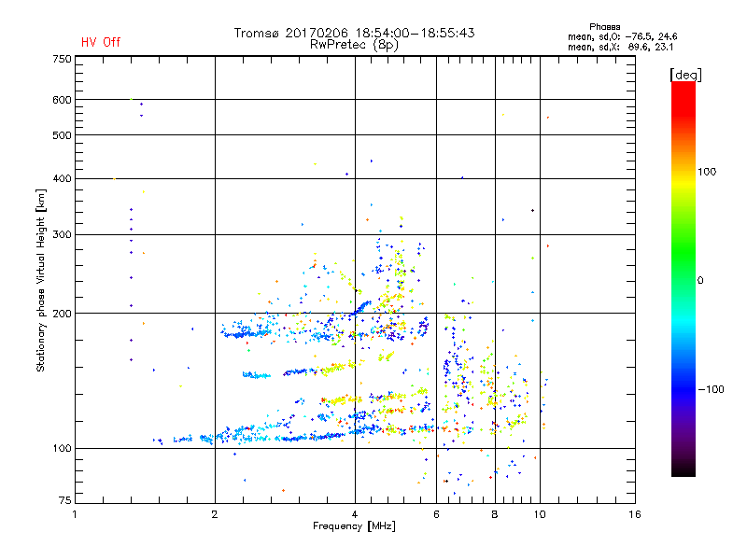Click the red 'HV Off' status label

coord(101,42)
